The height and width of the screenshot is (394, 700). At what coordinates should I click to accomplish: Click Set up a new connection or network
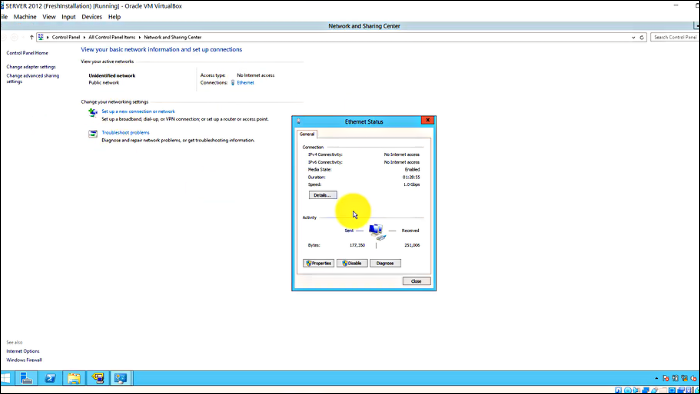pos(138,112)
